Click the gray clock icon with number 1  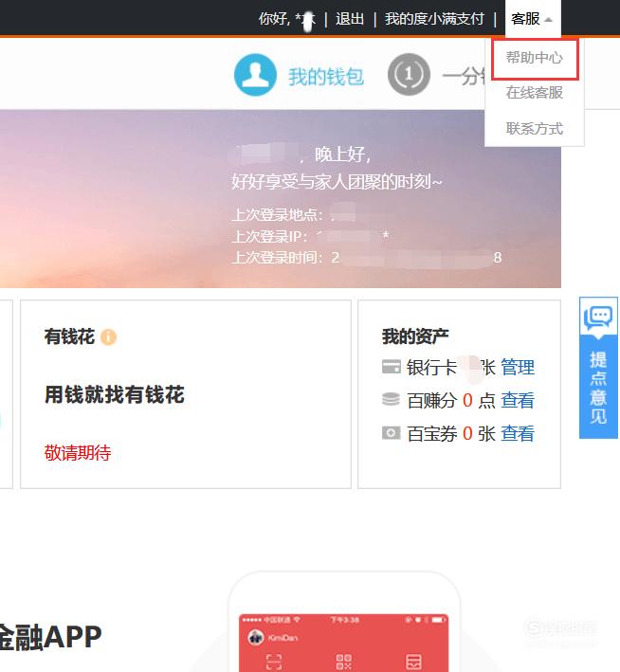(x=409, y=75)
